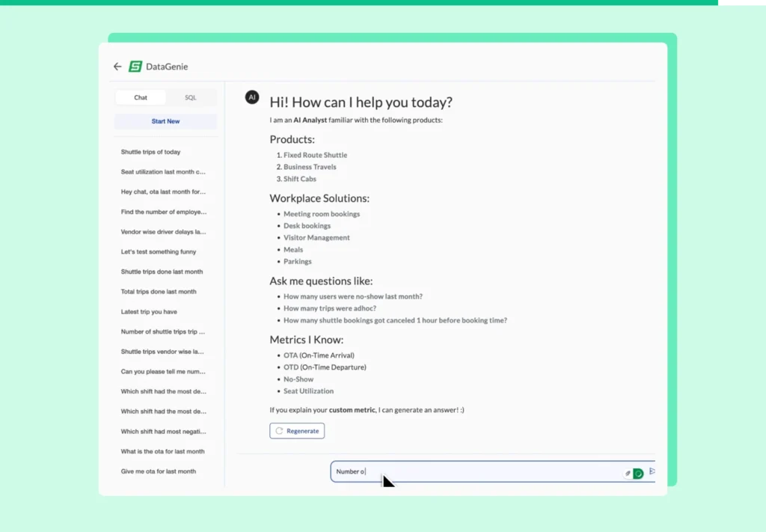Focus the message input field
The height and width of the screenshot is (532, 766).
coord(471,471)
